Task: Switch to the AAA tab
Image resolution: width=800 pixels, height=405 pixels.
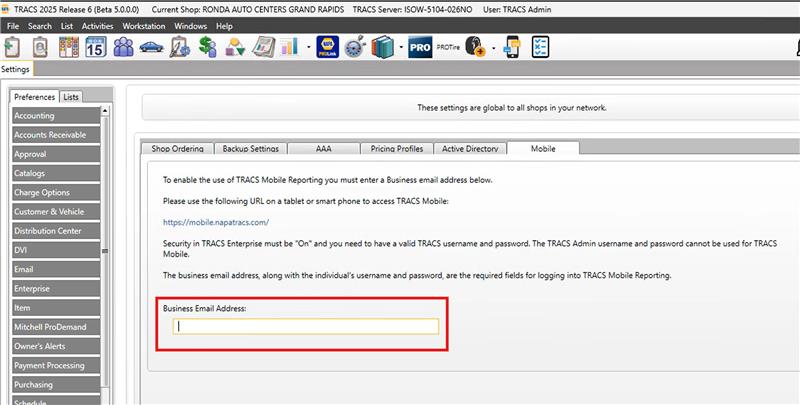Action: [x=323, y=148]
